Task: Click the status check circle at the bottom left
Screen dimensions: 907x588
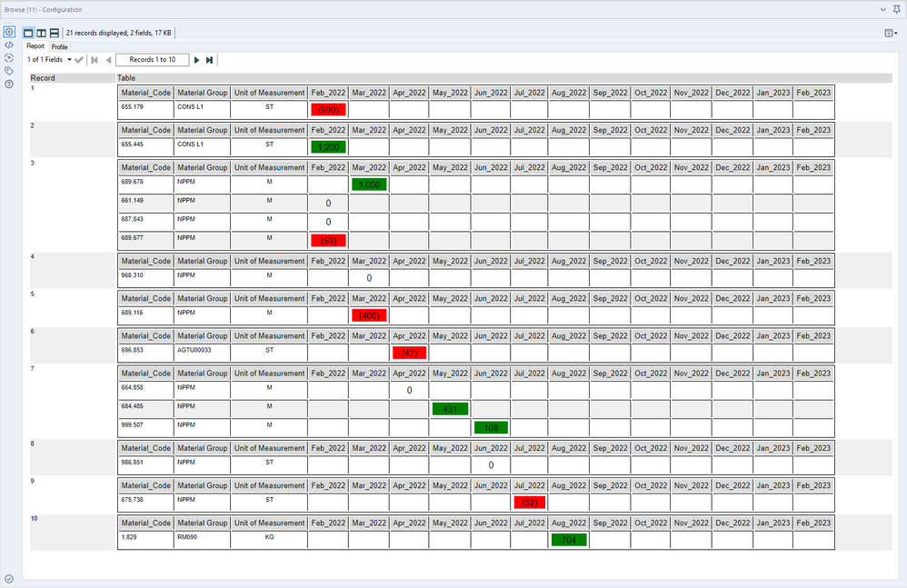Action: (x=9, y=579)
